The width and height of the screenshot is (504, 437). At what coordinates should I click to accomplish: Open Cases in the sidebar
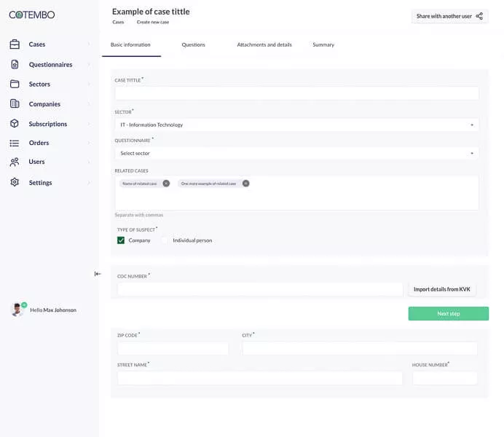tap(37, 44)
